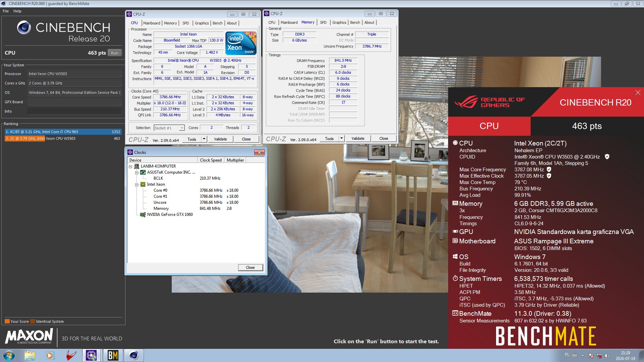Collapse the Intel Xeon tree node
644x362 pixels.
pyautogui.click(x=137, y=185)
